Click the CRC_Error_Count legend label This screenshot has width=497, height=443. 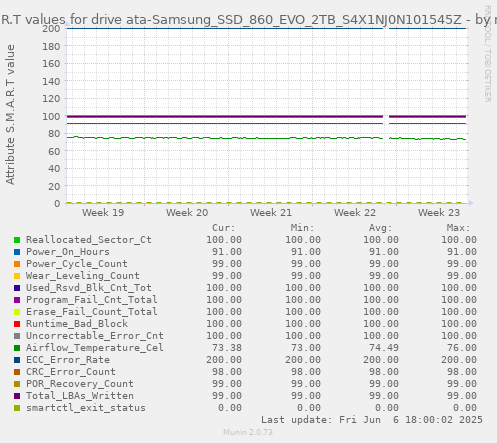[x=71, y=372]
